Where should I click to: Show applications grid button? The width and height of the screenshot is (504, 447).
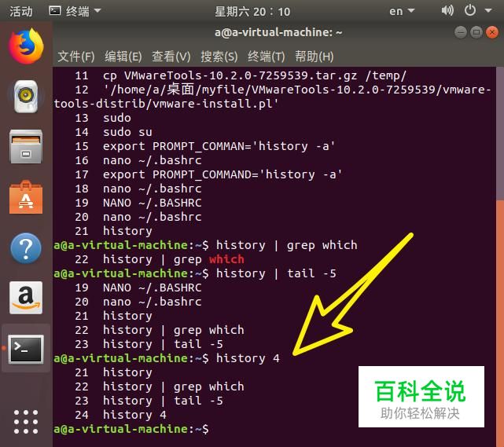coord(26,422)
